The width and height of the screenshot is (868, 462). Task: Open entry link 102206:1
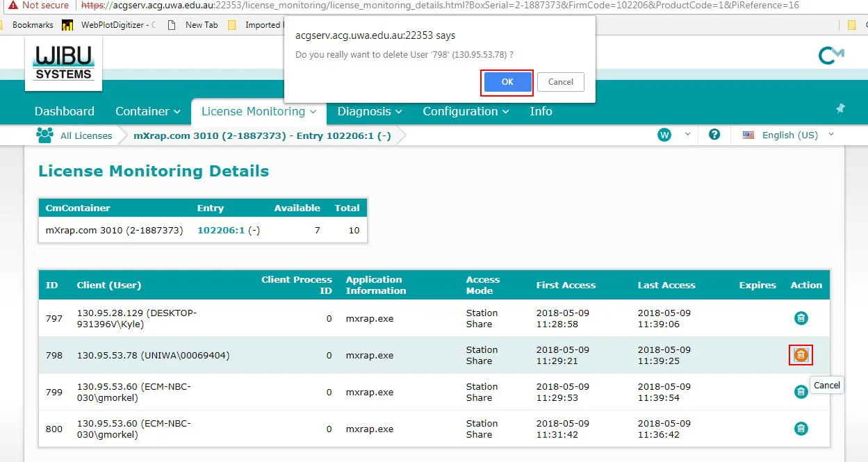click(x=221, y=231)
